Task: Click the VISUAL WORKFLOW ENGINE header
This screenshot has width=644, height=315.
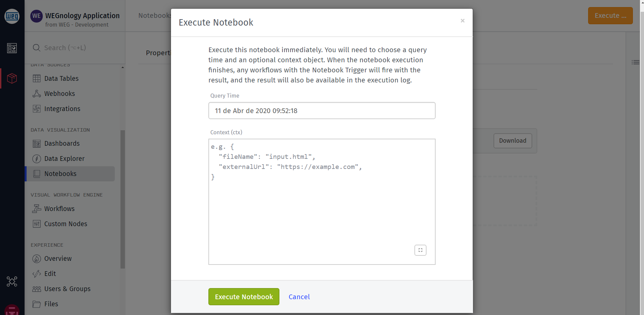Action: coord(67,195)
